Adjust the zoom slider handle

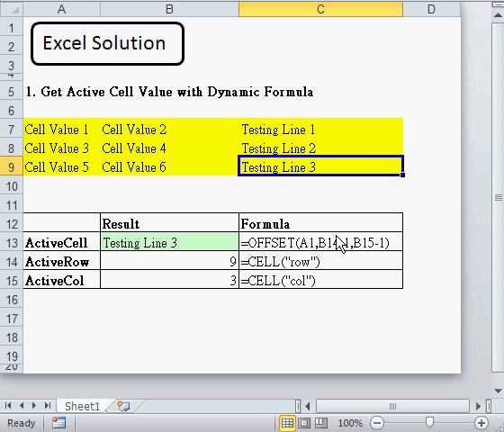pyautogui.click(x=429, y=422)
